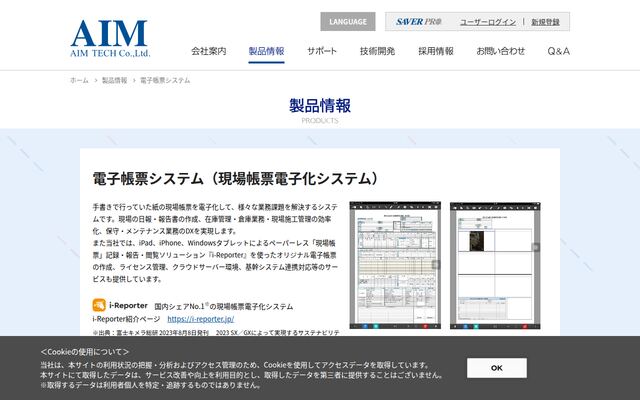Open the ユーザーログイン link
The image size is (640, 400).
[x=488, y=22]
